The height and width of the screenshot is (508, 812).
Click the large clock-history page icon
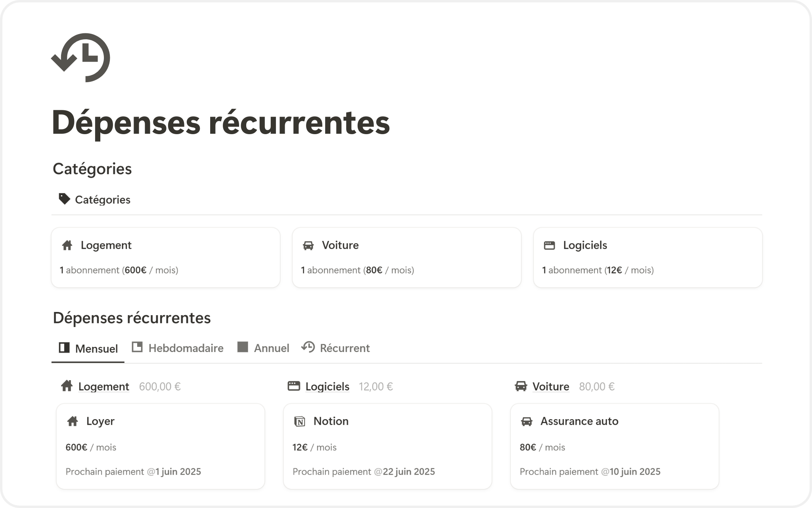click(x=80, y=58)
